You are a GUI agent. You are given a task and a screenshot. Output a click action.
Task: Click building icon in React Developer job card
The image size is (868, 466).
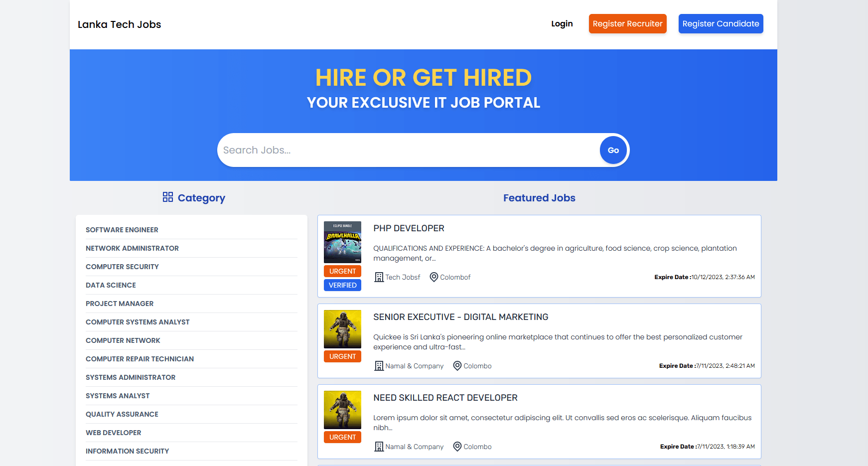(379, 447)
